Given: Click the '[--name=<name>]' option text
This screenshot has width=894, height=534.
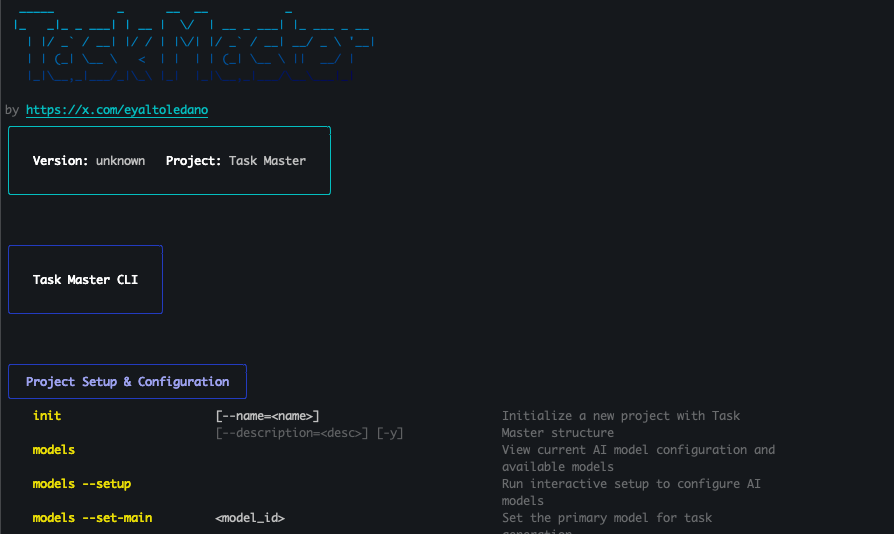Looking at the screenshot, I should click(267, 416).
